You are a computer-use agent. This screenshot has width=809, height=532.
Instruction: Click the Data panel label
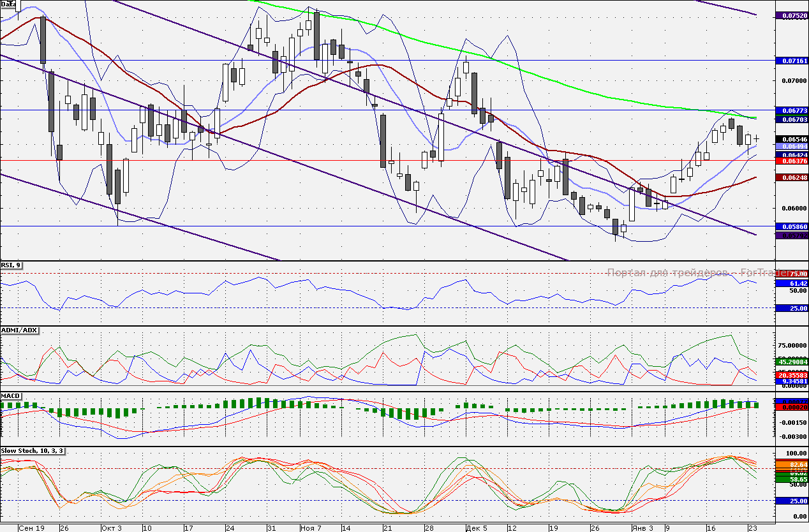pyautogui.click(x=8, y=4)
